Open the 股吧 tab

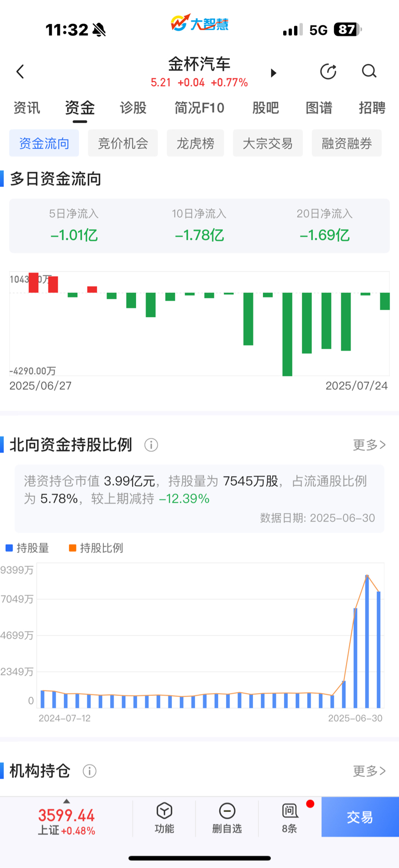tap(265, 108)
